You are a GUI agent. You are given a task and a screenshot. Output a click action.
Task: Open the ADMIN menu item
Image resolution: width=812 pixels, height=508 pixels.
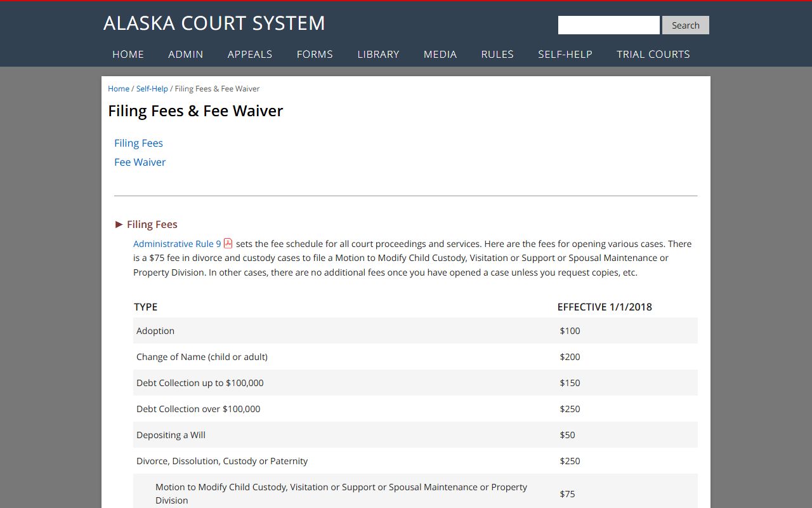coord(186,54)
